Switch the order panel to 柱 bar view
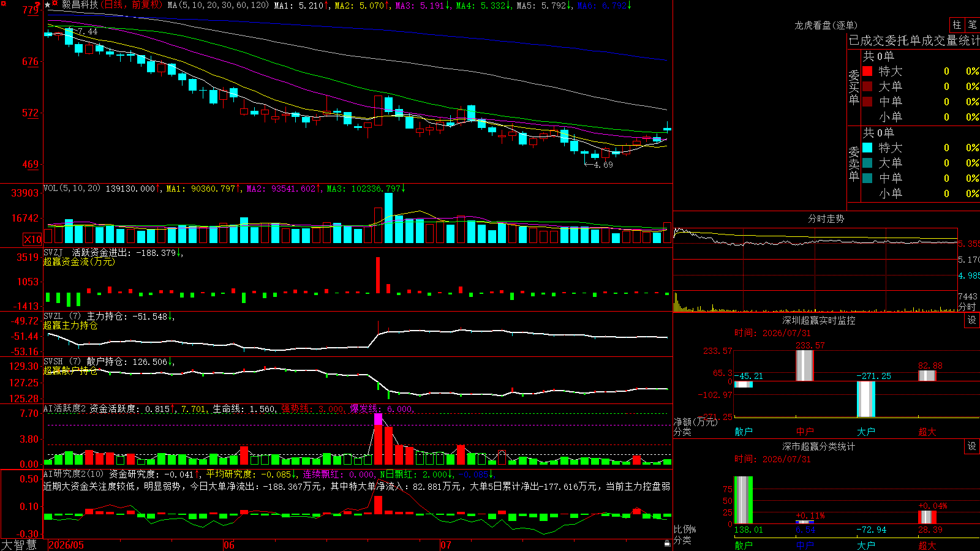Viewport: 980px width, 551px height. [957, 25]
